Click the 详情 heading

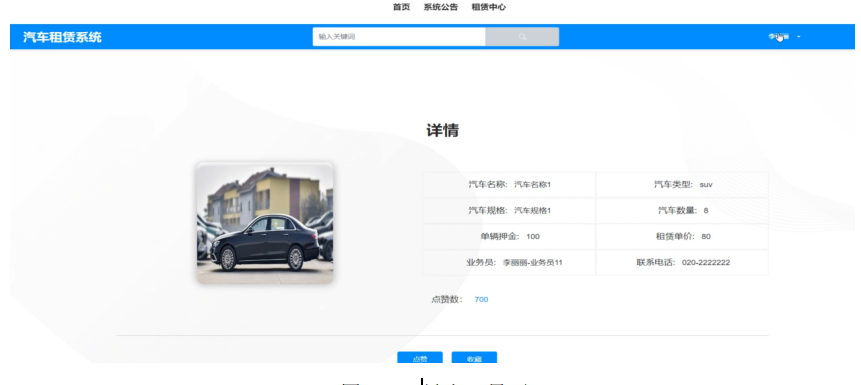[x=443, y=131]
